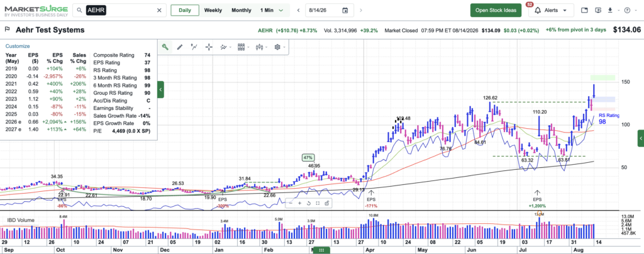Image resolution: width=644 pixels, height=254 pixels.
Task: Reset chart zoom with circular arrow
Action: click(308, 203)
